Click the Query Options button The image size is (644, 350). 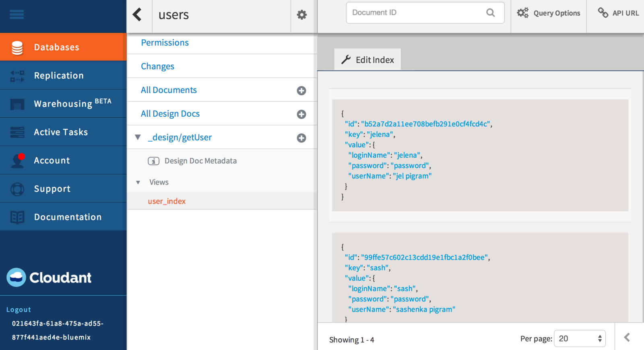(549, 13)
